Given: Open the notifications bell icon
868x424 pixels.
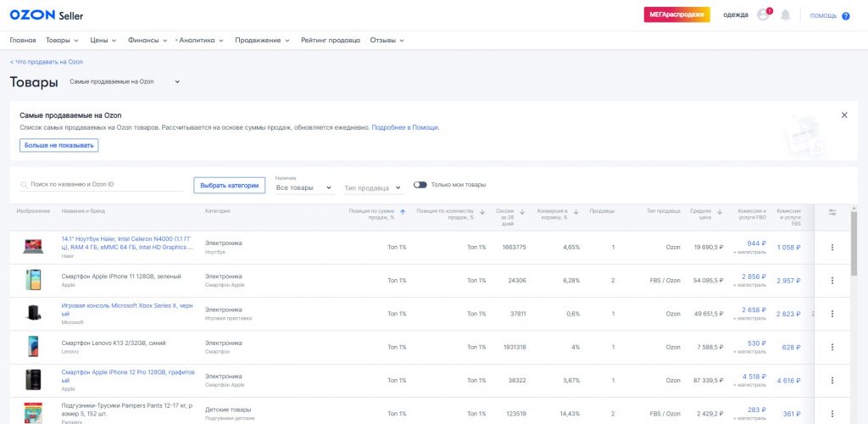Looking at the screenshot, I should (785, 15).
